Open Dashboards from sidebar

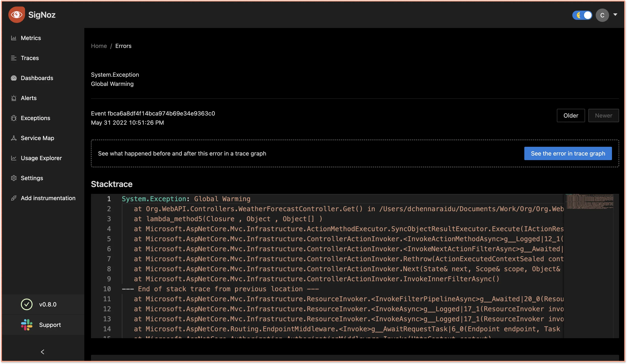37,78
